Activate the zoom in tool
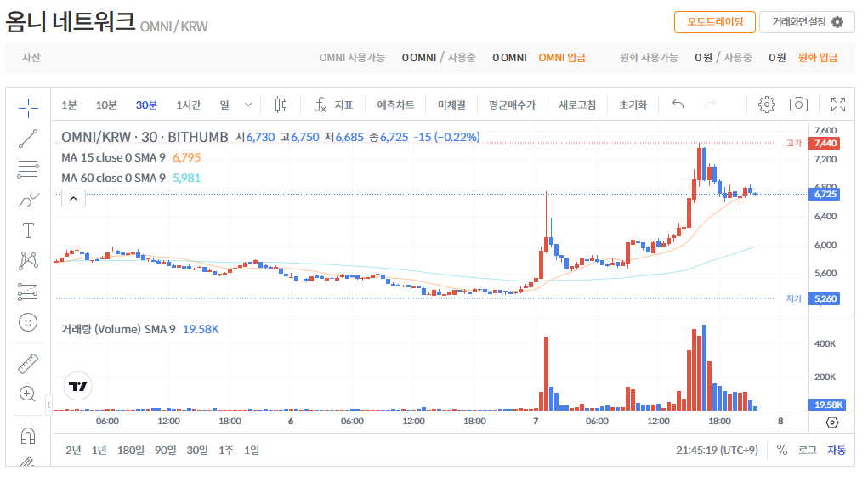868x482 pixels. [28, 394]
